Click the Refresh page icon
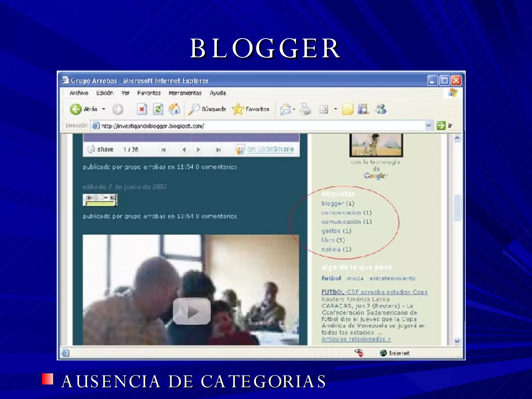This screenshot has height=399, width=532. click(x=158, y=109)
